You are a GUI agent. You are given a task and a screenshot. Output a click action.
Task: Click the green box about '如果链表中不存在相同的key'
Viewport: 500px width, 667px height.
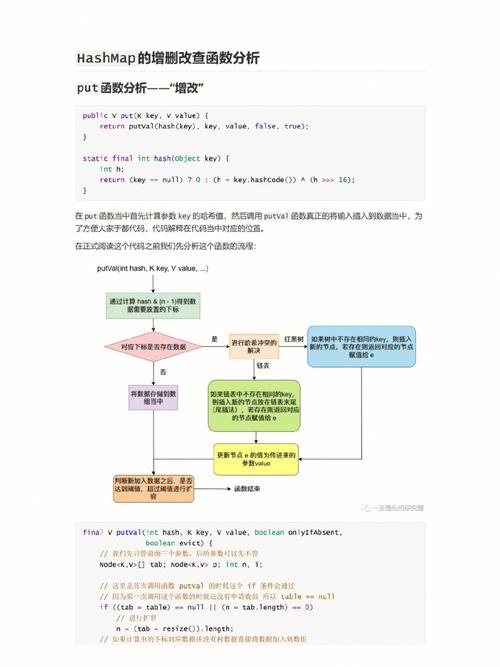(x=254, y=406)
